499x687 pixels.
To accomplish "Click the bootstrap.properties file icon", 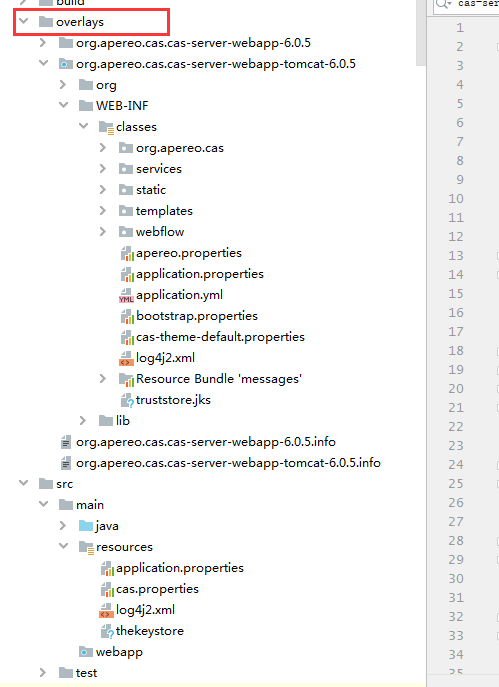I will coord(127,317).
